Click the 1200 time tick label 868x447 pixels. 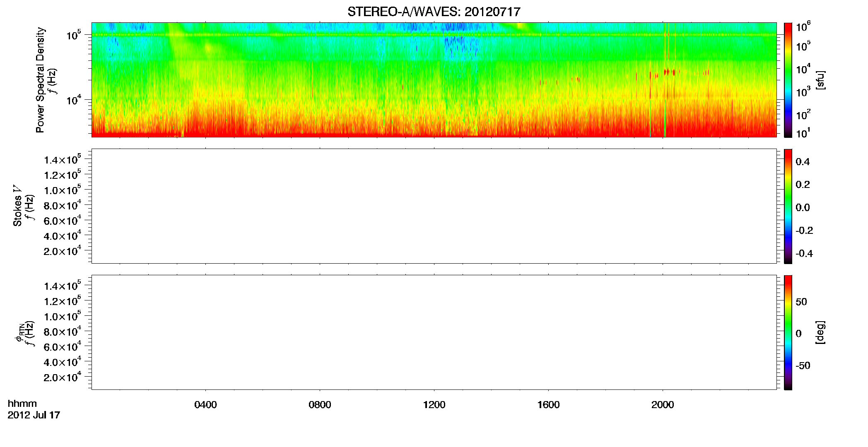click(434, 405)
